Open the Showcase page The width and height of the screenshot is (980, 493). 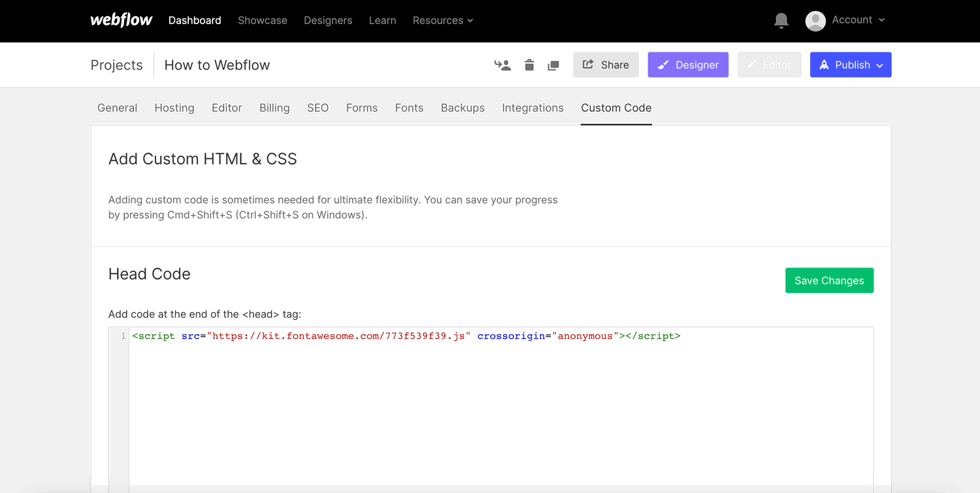(263, 20)
